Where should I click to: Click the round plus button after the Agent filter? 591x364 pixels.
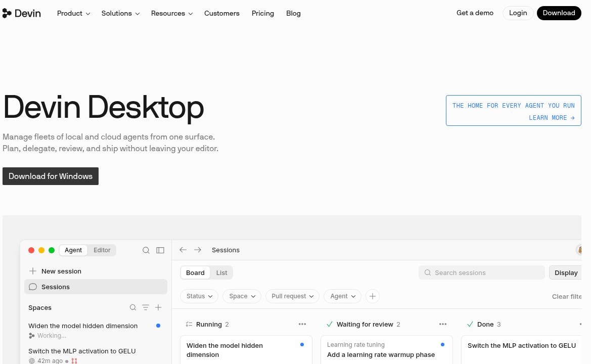(x=373, y=296)
